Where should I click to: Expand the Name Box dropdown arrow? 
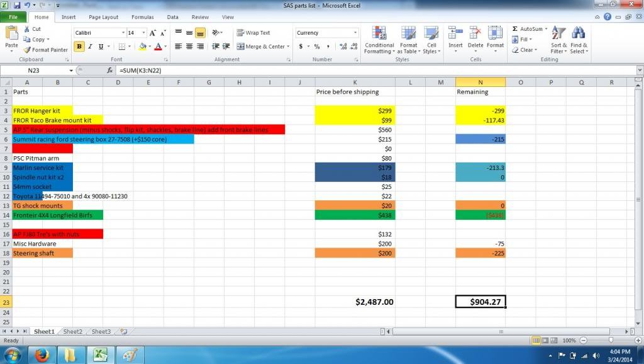click(x=70, y=71)
